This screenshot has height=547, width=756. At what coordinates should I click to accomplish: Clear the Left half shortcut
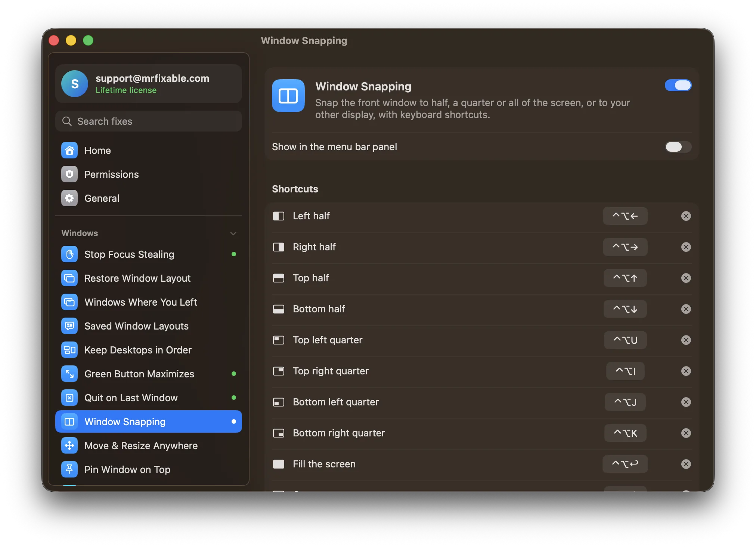[x=686, y=216]
